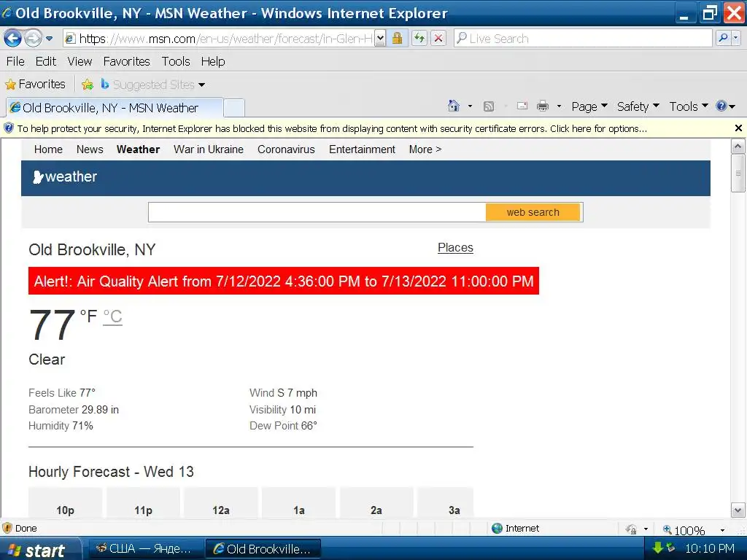Open the Help menu

click(x=213, y=61)
